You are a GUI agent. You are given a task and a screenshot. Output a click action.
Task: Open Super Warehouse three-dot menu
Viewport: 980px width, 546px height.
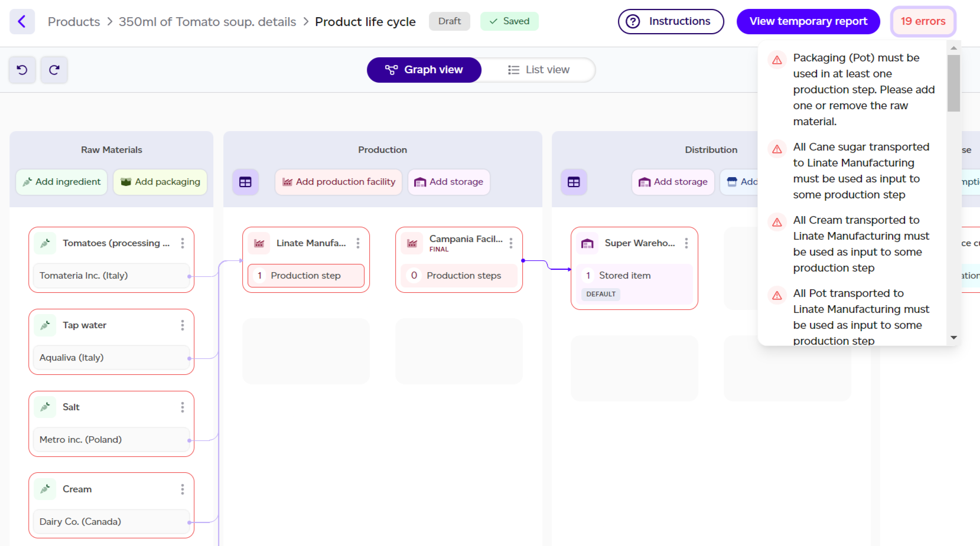686,243
